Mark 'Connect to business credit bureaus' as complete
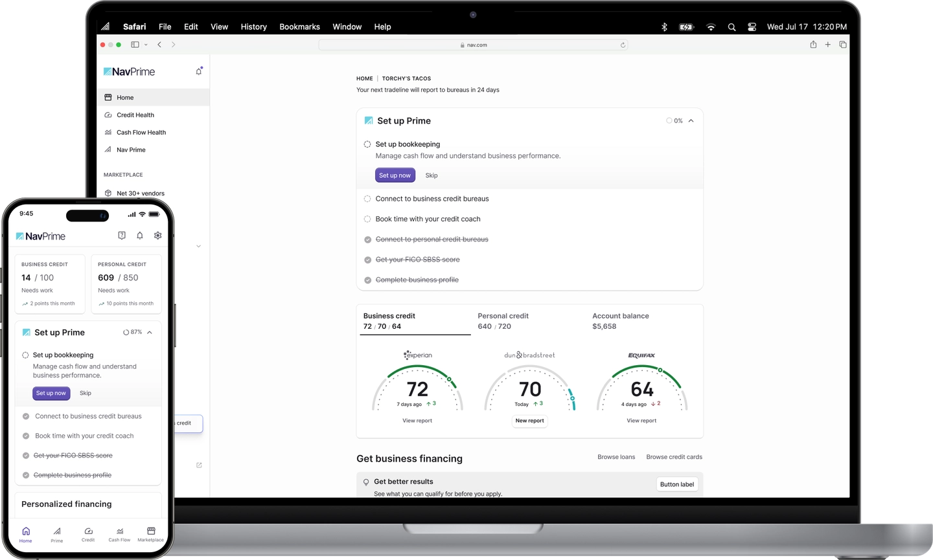This screenshot has width=933, height=560. [367, 199]
